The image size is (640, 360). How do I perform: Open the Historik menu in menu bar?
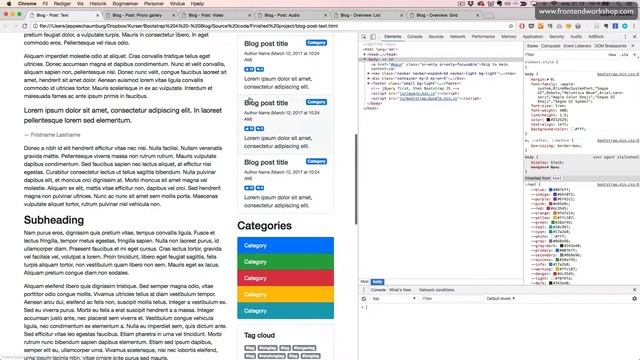coord(98,4)
